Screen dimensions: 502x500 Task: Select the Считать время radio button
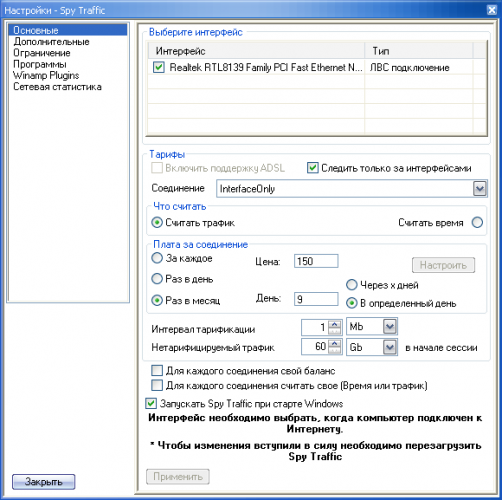pyautogui.click(x=477, y=222)
